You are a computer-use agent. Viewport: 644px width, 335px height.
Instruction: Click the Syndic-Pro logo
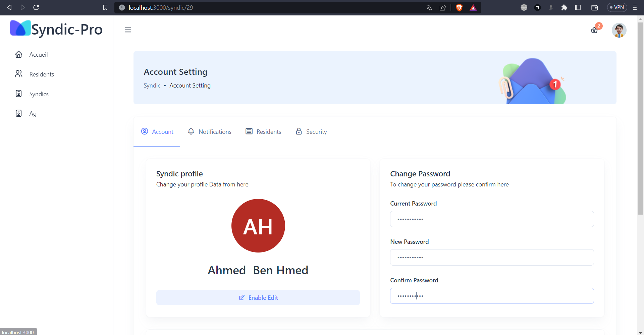[56, 29]
